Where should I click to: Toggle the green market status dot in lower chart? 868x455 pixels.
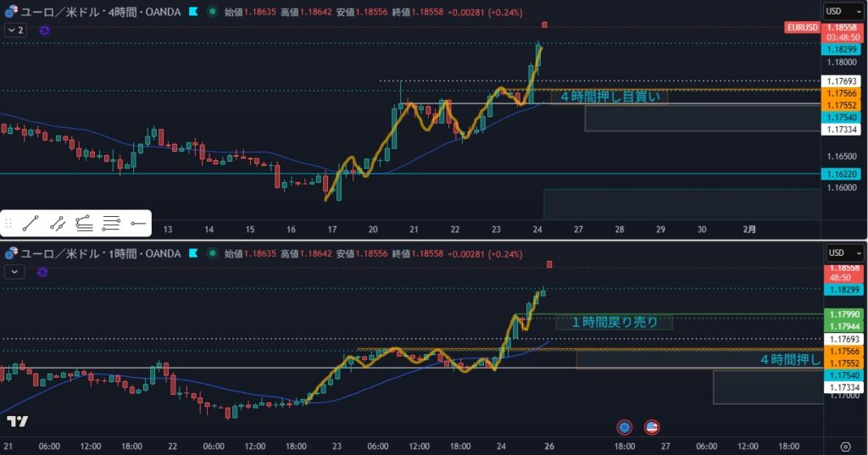tap(211, 253)
